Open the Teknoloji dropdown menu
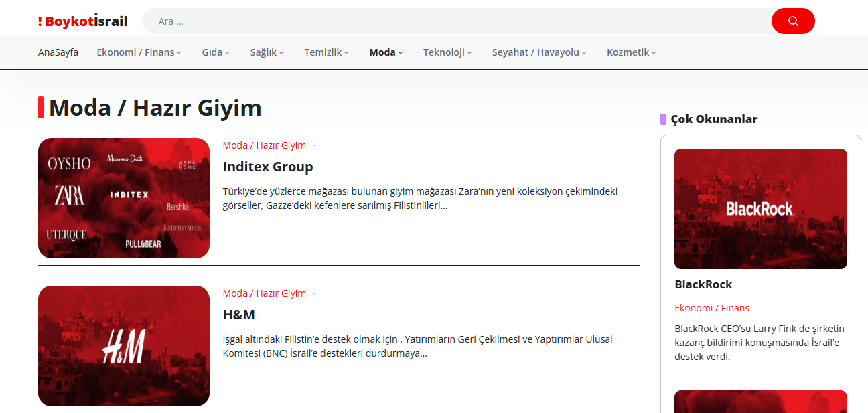Image resolution: width=868 pixels, height=413 pixels. tap(447, 52)
